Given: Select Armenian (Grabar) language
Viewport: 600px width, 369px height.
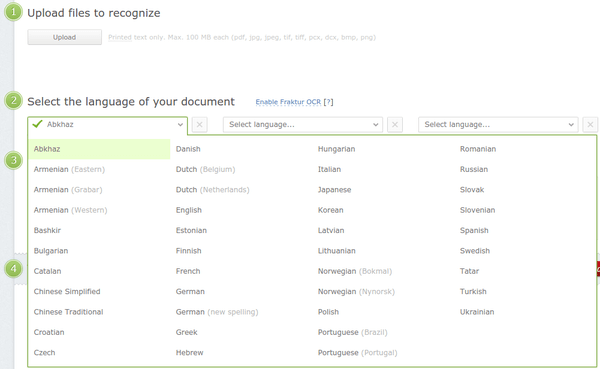Looking at the screenshot, I should tap(68, 189).
